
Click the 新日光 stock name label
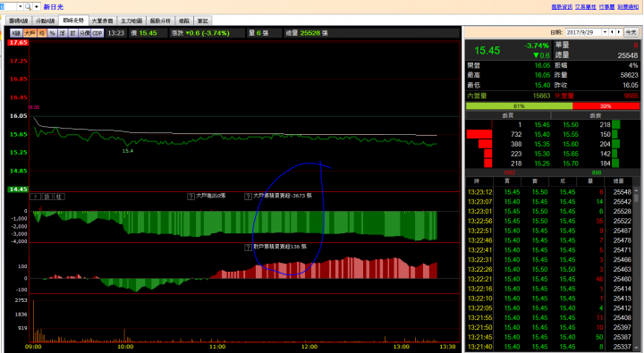click(x=54, y=7)
